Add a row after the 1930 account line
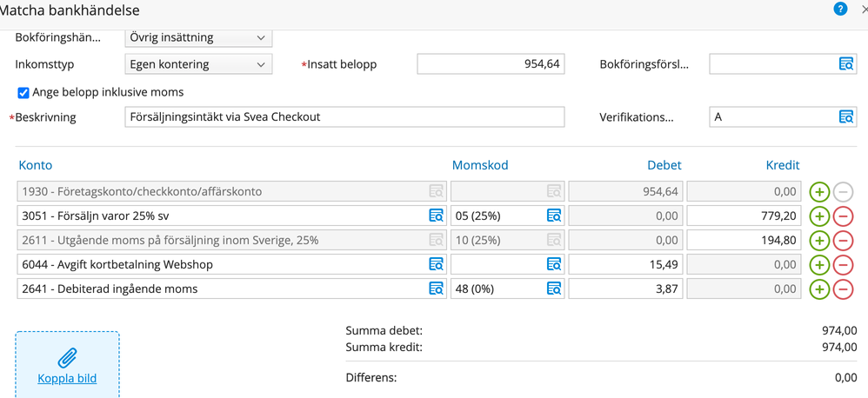Viewport: 868px width, 398px height. (x=818, y=191)
